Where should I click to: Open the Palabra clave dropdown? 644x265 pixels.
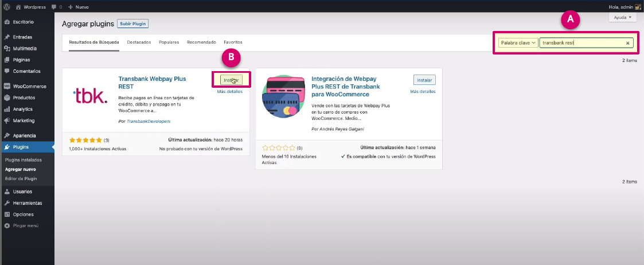(518, 42)
